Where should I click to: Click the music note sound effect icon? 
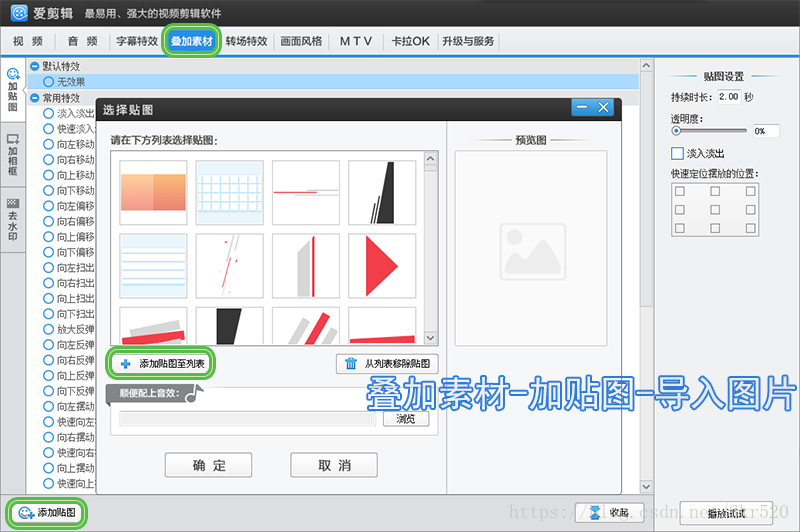point(194,393)
